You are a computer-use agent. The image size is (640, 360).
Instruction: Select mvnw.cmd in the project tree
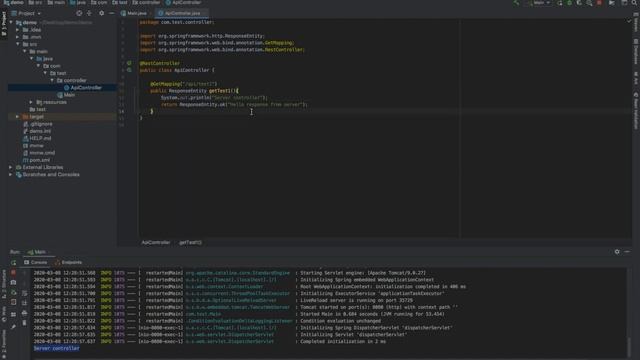39,153
